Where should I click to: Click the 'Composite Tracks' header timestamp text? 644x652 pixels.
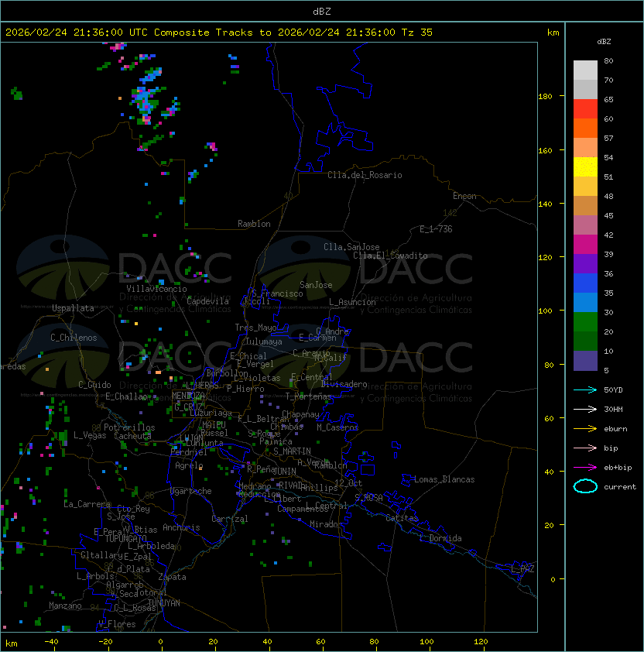219,33
